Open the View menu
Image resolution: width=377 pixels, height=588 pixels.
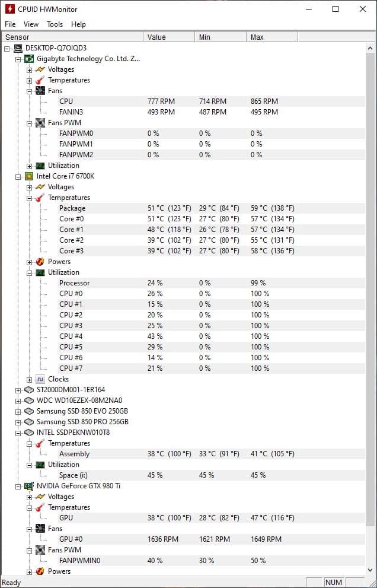31,24
